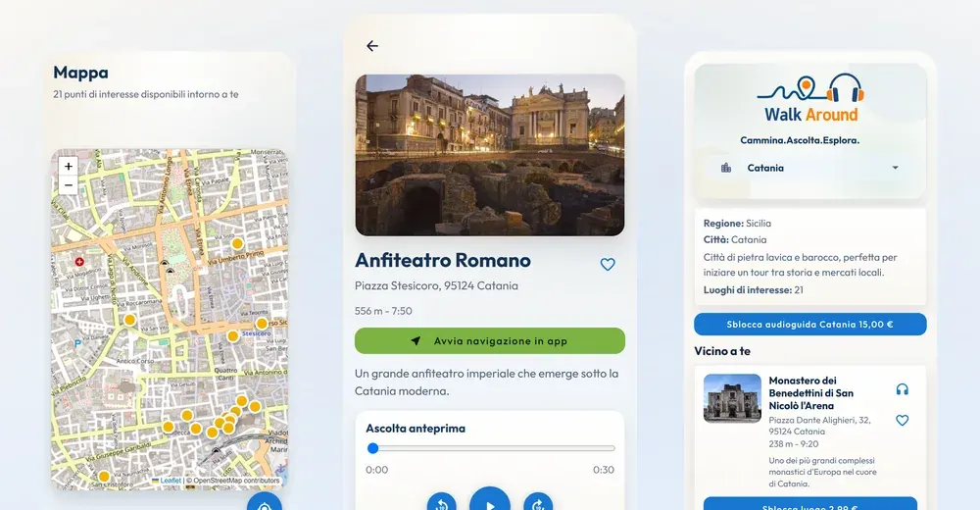
Task: Zoom in on the map with plus
Action: (x=69, y=166)
